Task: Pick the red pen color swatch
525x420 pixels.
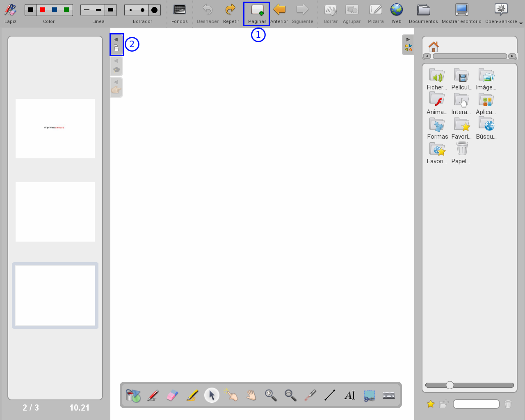Action: [x=43, y=10]
